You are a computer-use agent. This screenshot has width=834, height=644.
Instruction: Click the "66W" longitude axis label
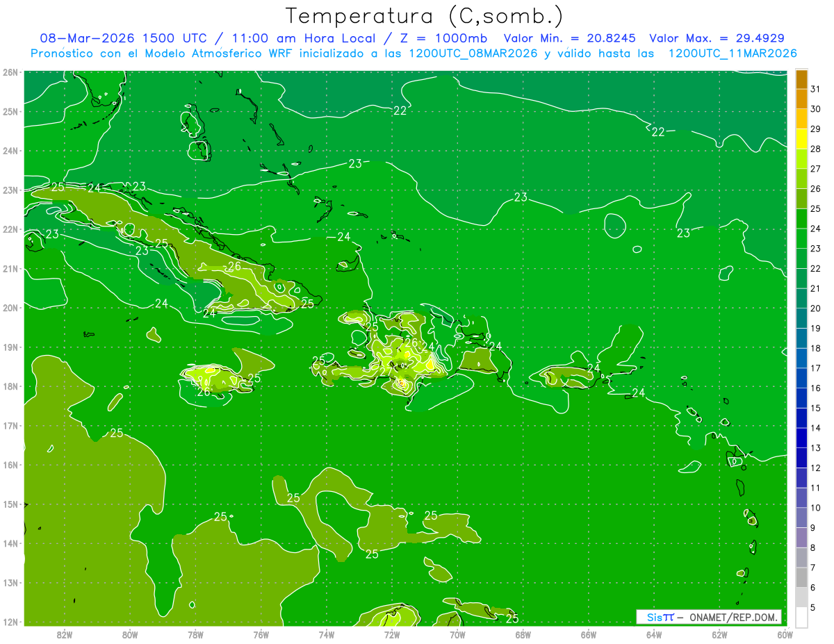point(589,634)
